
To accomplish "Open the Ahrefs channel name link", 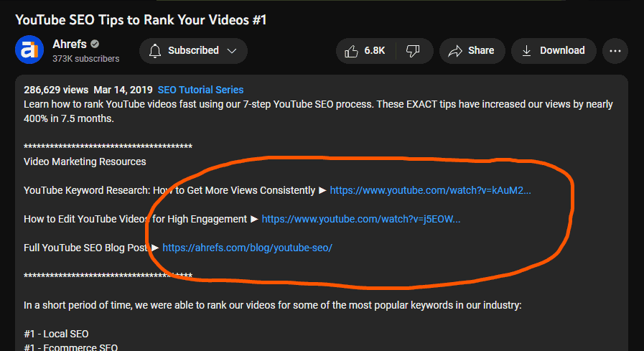I will tap(69, 44).
